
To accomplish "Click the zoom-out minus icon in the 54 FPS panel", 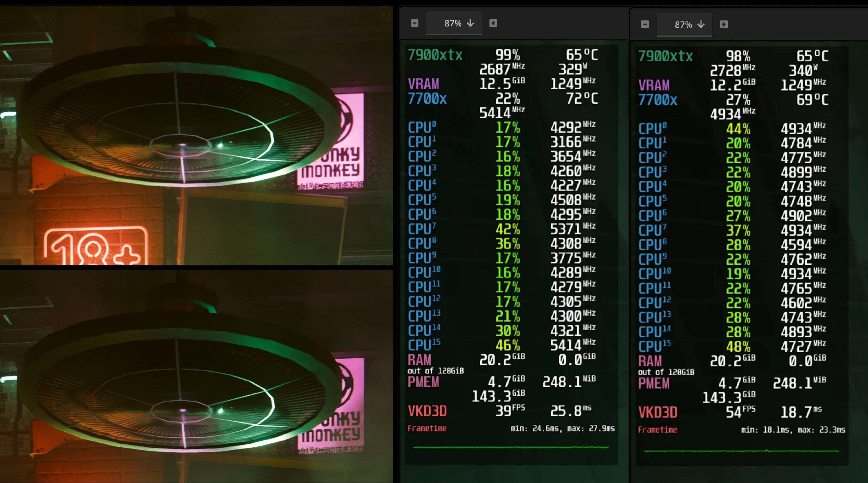I will tap(645, 25).
